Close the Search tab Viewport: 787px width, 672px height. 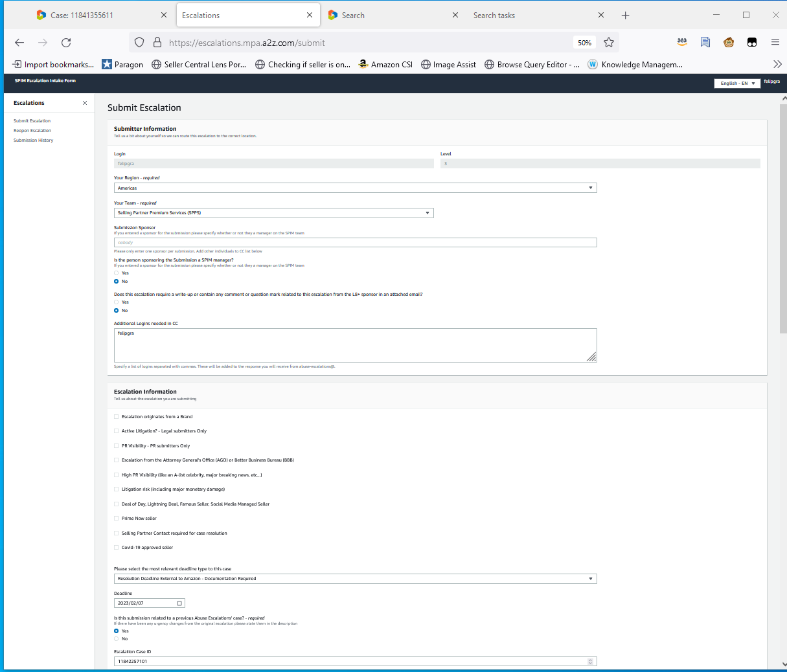pos(455,15)
